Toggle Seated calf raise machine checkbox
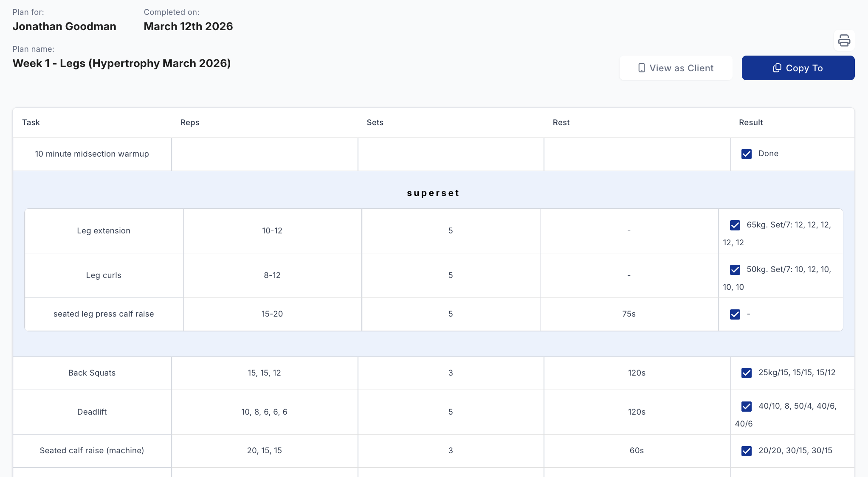The height and width of the screenshot is (477, 868). (746, 451)
